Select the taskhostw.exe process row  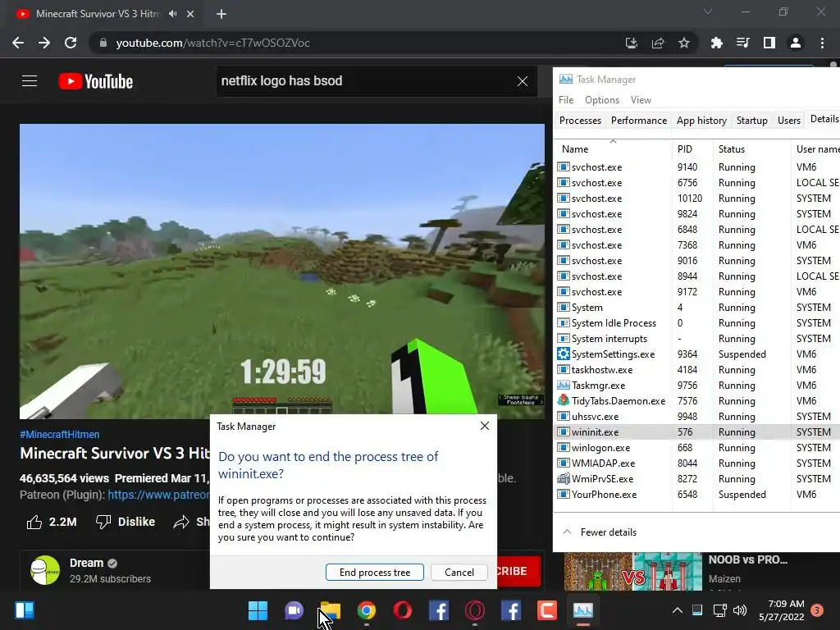coord(696,370)
